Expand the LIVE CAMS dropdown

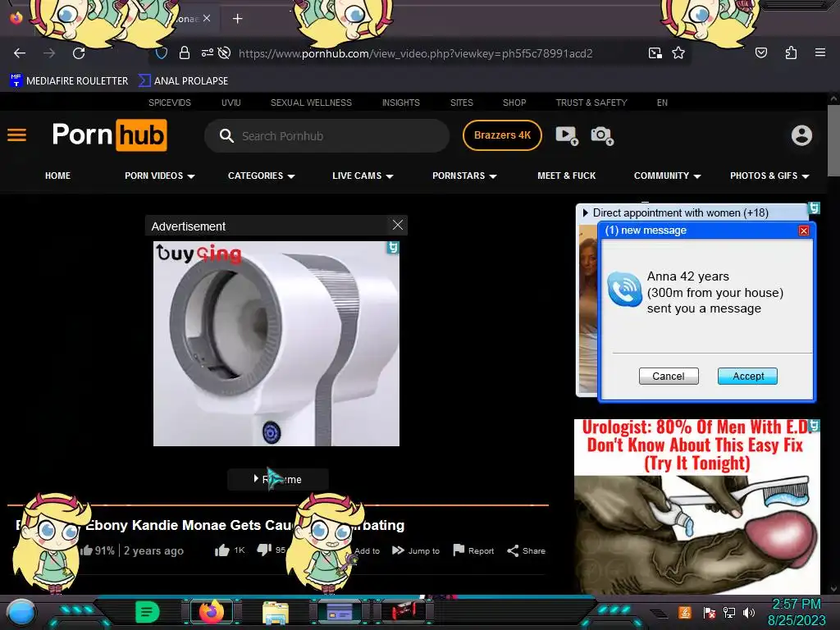coord(363,176)
